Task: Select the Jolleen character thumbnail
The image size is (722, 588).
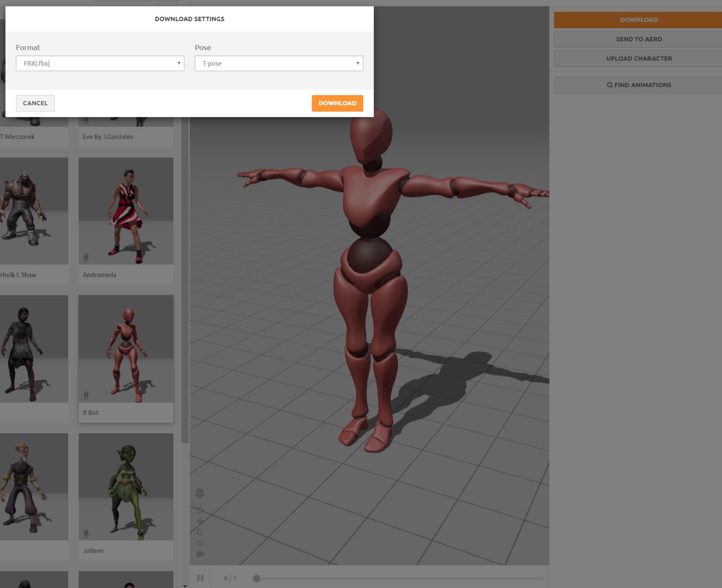Action: (x=126, y=487)
